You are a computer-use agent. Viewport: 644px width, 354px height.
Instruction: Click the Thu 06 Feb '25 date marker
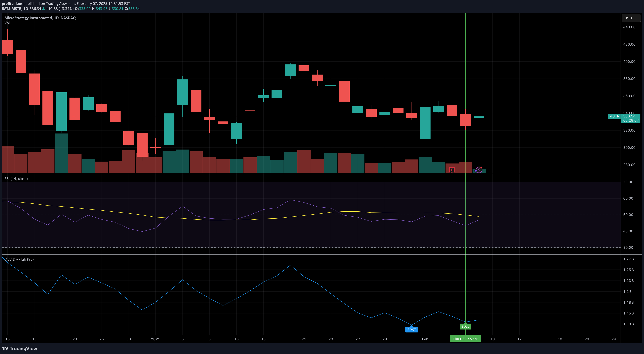click(465, 339)
